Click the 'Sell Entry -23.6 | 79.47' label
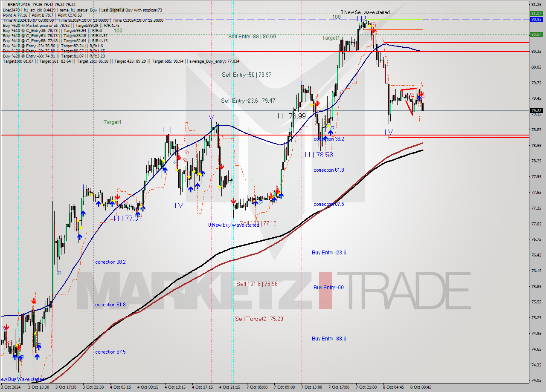 click(x=248, y=101)
